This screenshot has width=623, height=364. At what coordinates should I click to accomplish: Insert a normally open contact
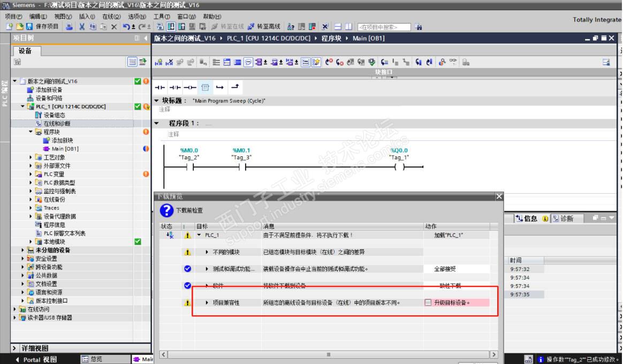click(x=160, y=87)
